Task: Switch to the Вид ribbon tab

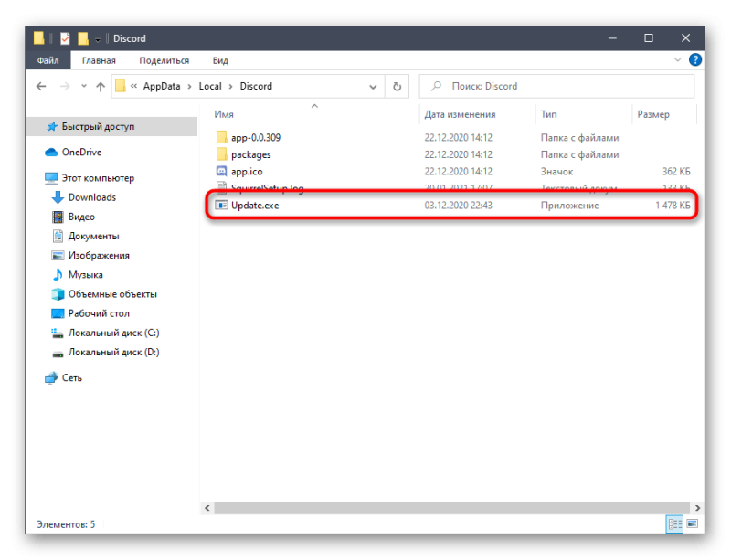Action: [220, 60]
